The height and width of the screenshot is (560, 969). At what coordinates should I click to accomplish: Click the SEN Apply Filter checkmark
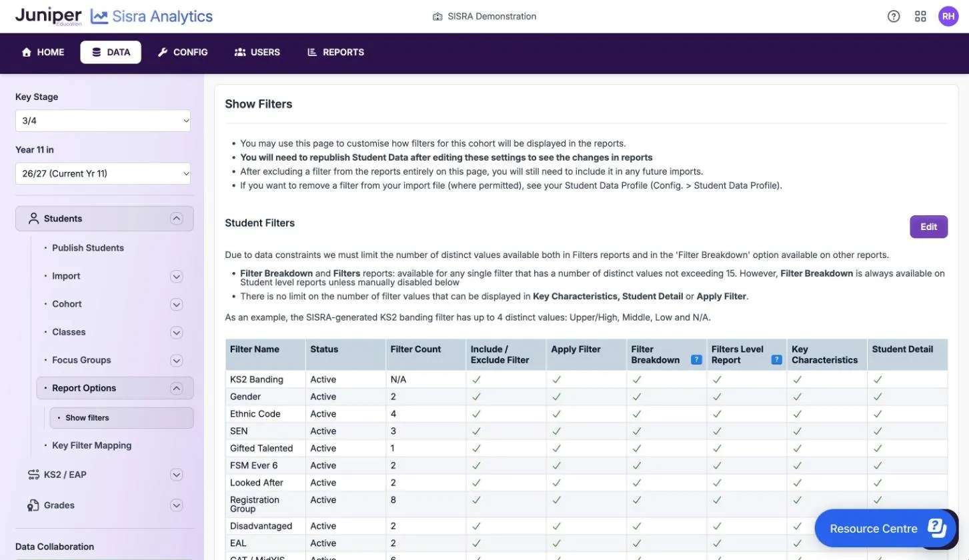[556, 431]
